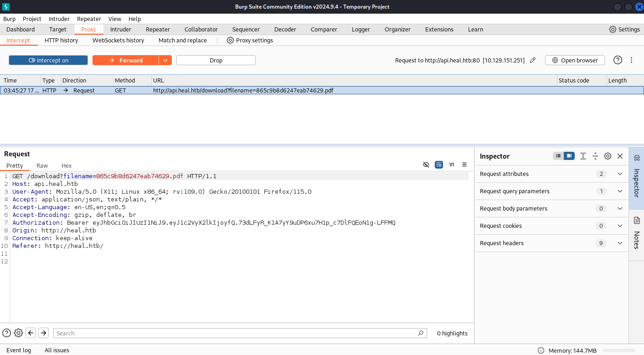Open the Repeater menu in menu bar
Screen dimensions: 644x355
point(89,19)
